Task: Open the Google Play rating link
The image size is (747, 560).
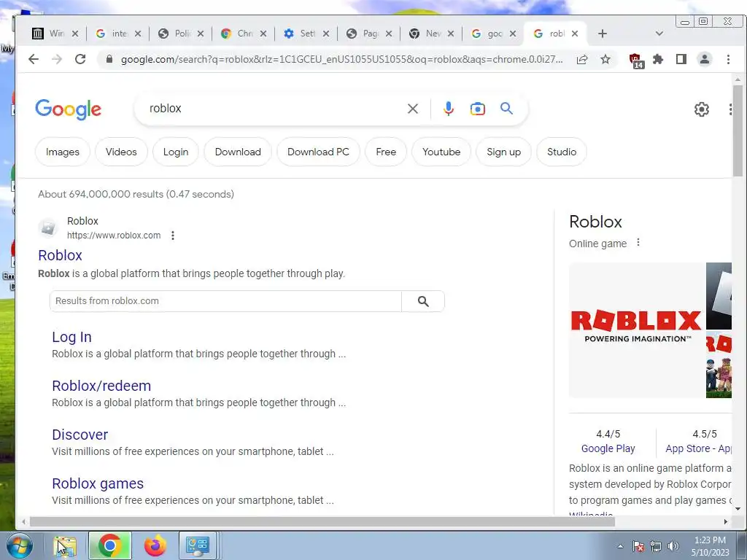Action: click(608, 448)
